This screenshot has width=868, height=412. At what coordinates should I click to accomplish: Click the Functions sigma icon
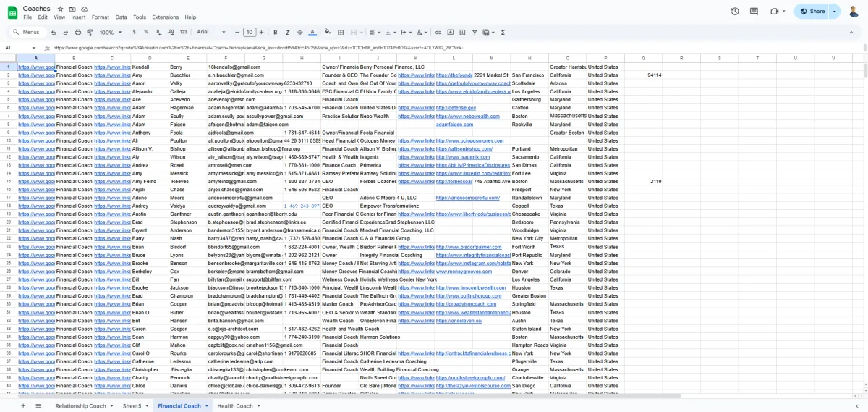(x=503, y=33)
